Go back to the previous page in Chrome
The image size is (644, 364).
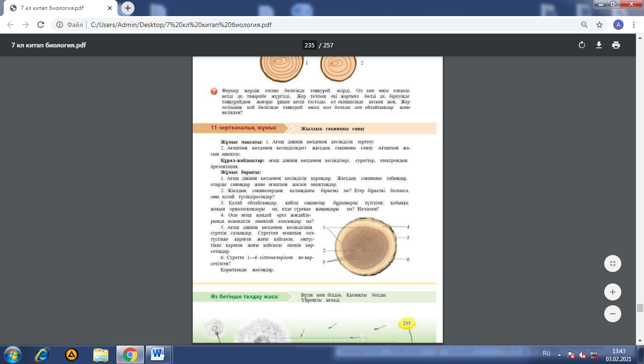tap(11, 25)
